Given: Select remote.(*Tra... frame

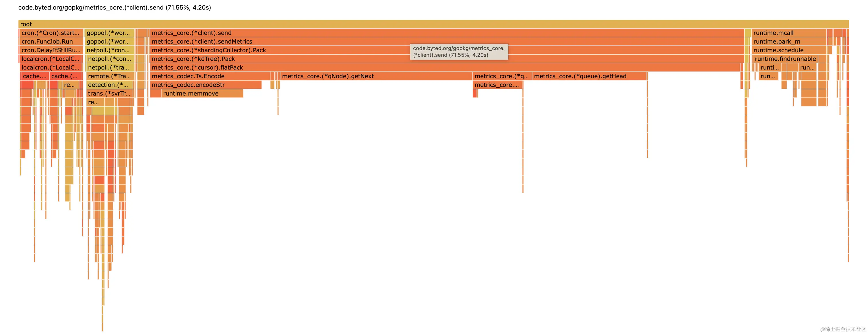Looking at the screenshot, I should tap(110, 76).
